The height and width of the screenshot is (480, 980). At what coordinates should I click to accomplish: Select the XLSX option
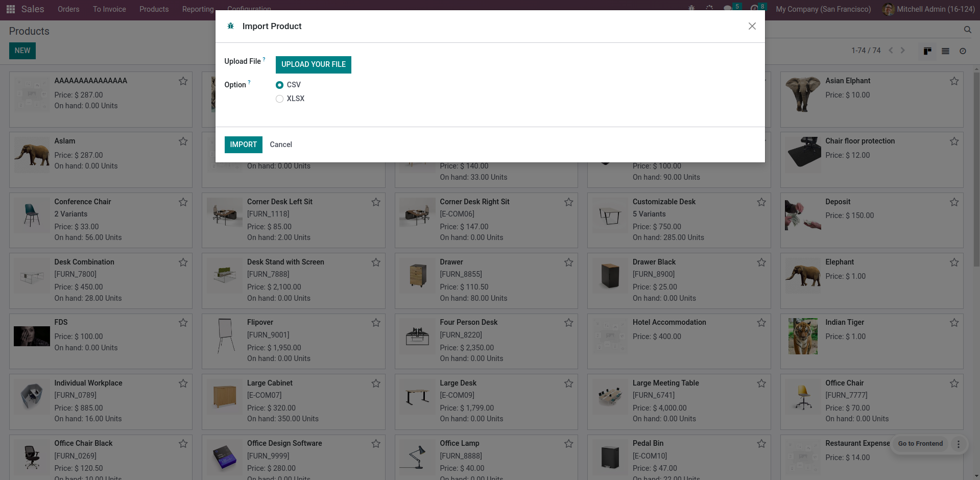[279, 99]
